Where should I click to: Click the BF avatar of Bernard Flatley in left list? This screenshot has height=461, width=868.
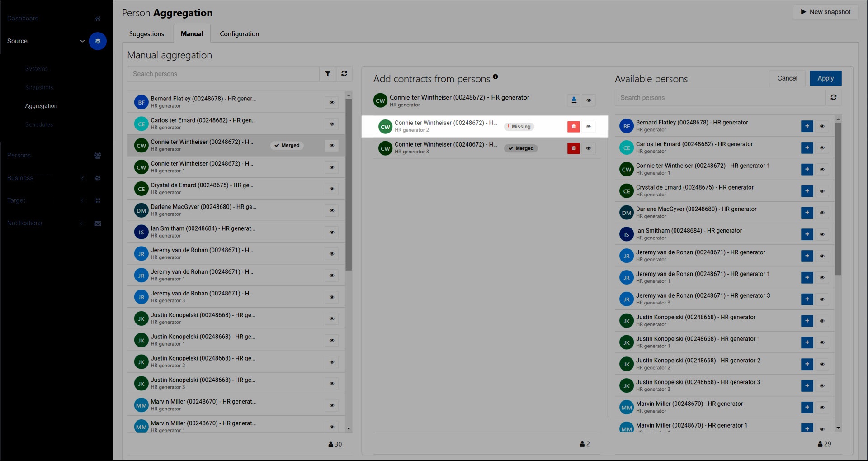(x=142, y=102)
